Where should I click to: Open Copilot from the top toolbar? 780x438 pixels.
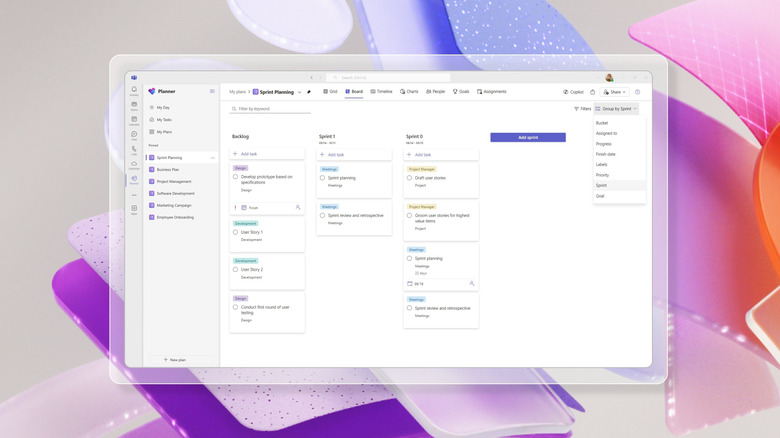[573, 92]
